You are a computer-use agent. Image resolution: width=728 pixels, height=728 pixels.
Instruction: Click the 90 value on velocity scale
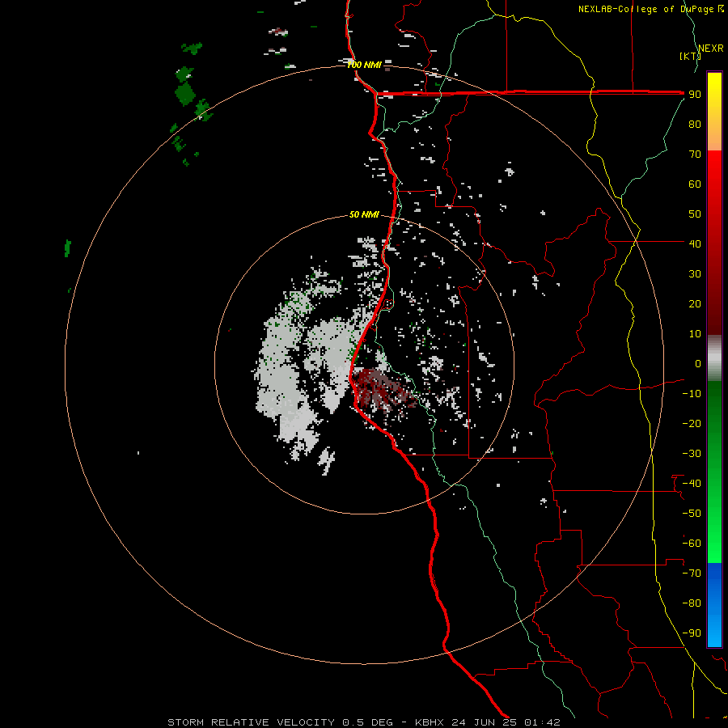click(x=695, y=95)
